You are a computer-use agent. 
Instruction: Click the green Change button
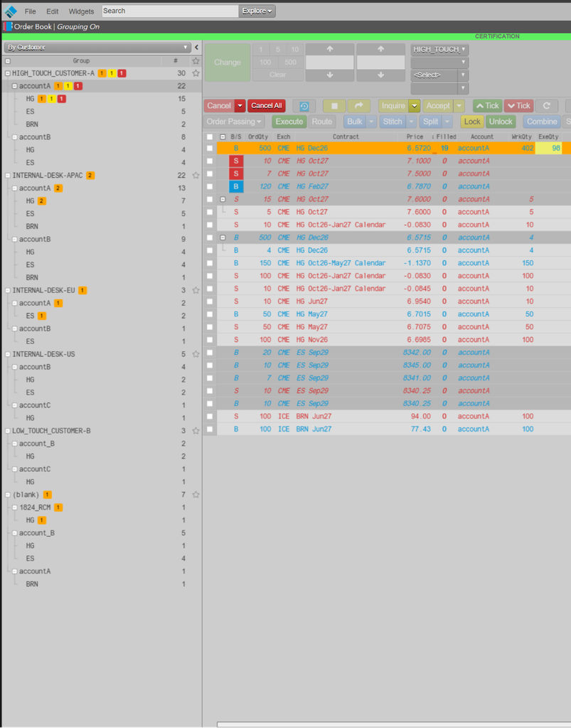228,63
